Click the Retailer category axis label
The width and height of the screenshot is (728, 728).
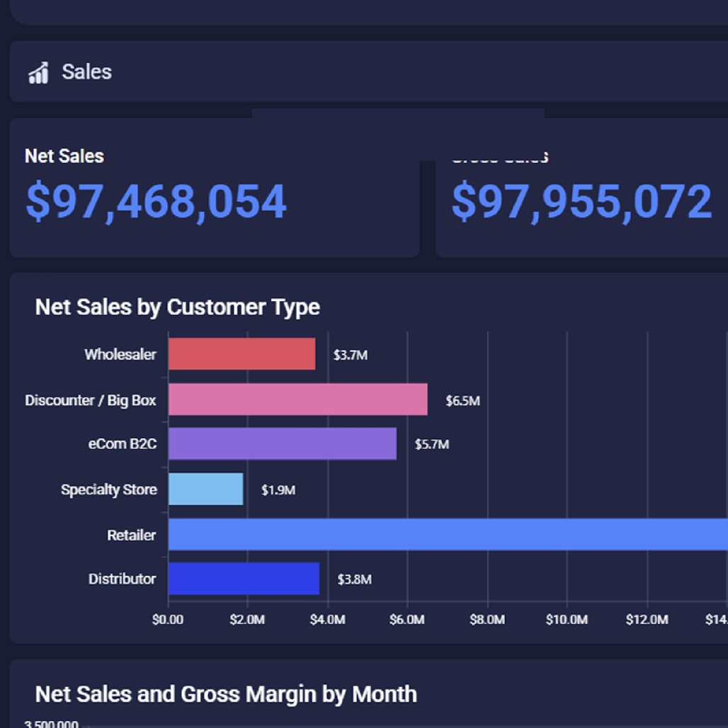coord(131,535)
